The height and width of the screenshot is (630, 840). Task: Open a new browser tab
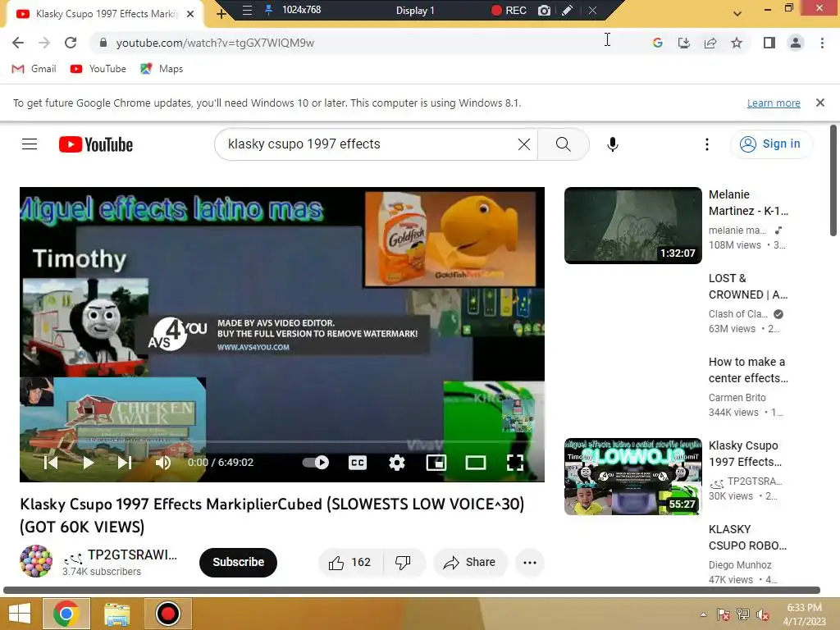click(221, 14)
